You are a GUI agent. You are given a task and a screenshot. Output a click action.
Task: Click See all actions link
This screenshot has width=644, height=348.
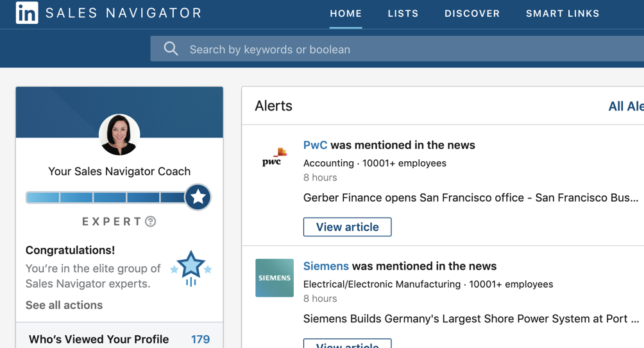click(64, 305)
